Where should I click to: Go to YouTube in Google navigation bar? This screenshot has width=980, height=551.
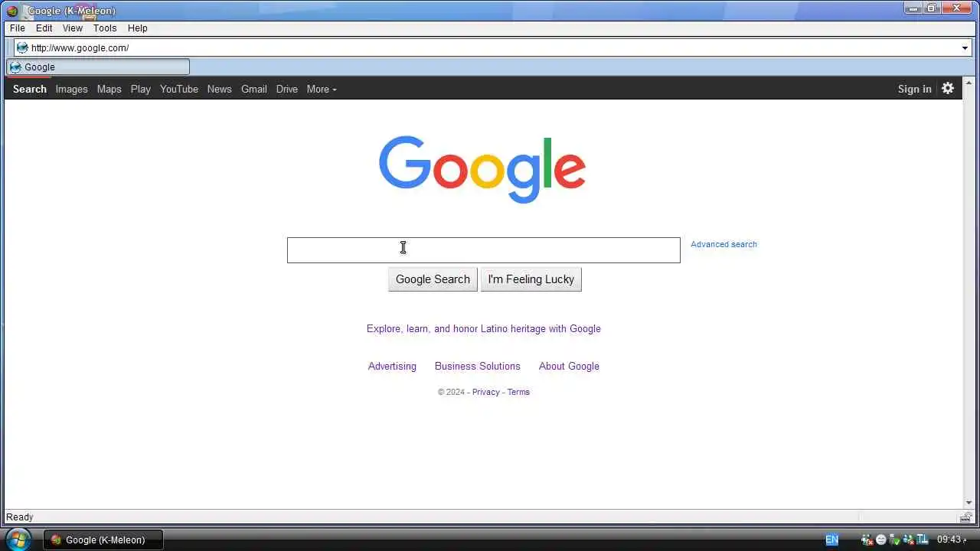179,89
